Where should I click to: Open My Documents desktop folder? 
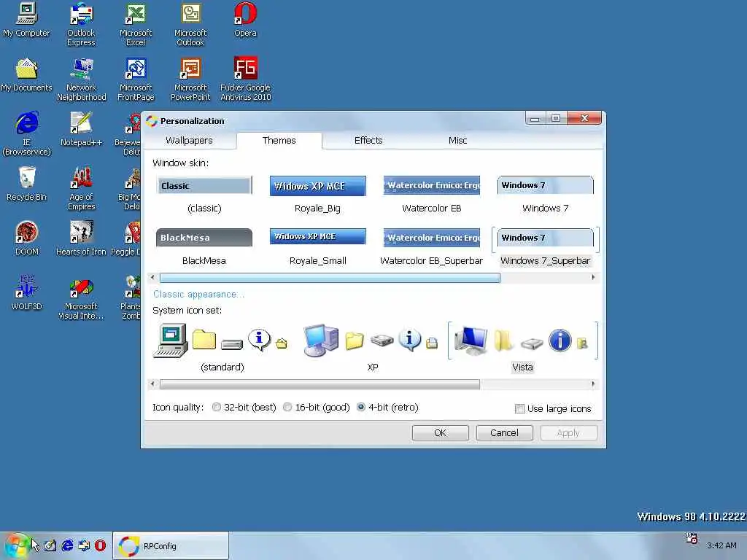26,75
